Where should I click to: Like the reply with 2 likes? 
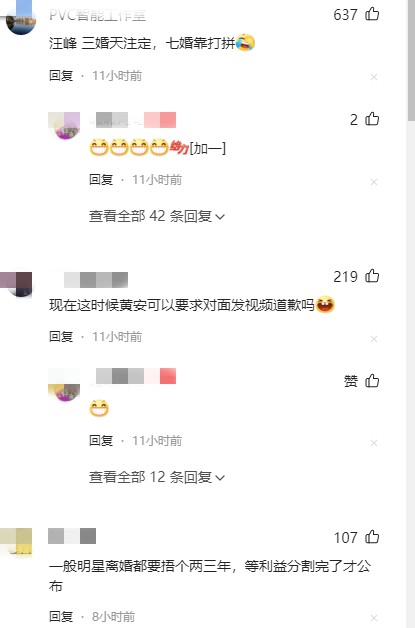tap(372, 119)
